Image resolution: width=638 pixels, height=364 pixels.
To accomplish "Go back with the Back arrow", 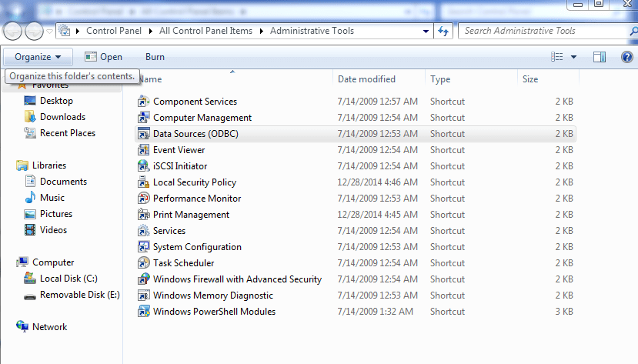I will point(12,31).
